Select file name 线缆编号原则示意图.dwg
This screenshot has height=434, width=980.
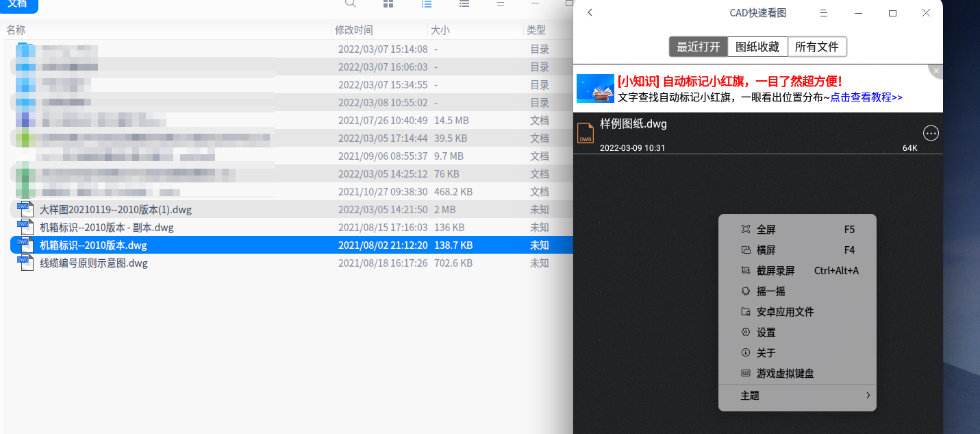94,263
